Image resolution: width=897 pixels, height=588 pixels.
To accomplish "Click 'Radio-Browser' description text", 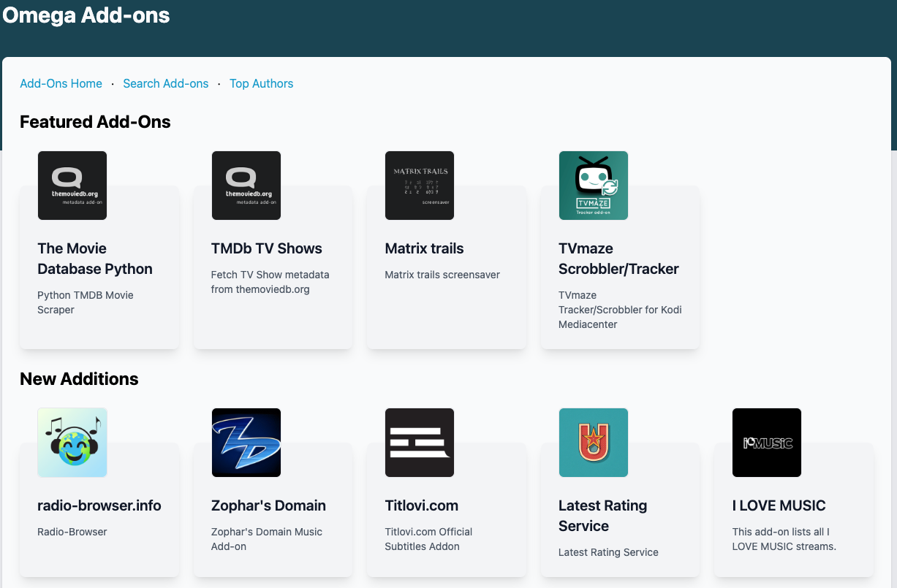I will (72, 532).
